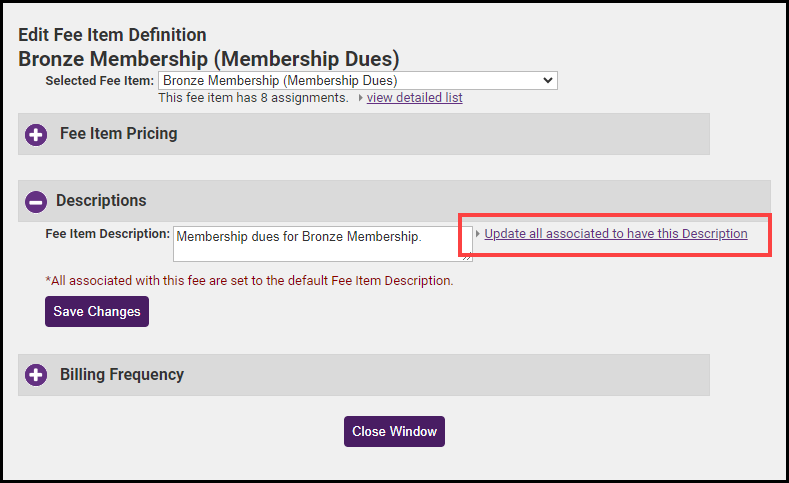
Task: Click the 8 assignments info text
Action: (253, 98)
